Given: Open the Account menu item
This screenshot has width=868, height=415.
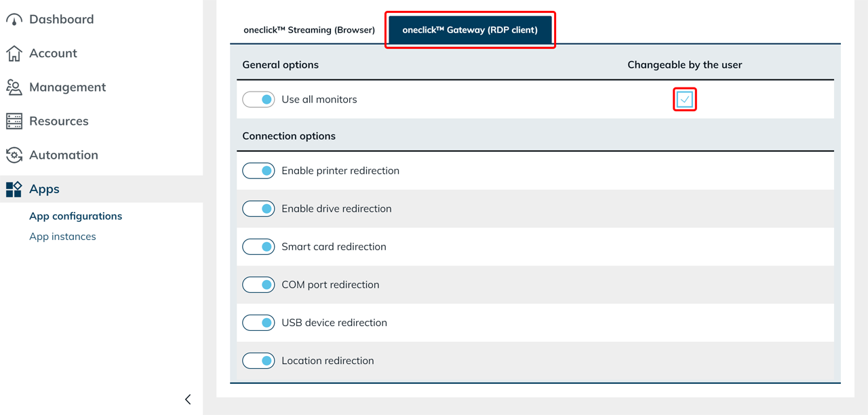Looking at the screenshot, I should (x=53, y=54).
